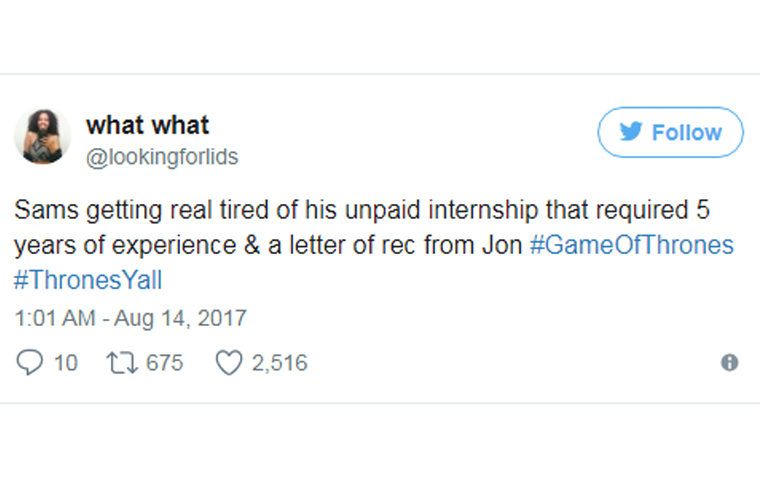Follow the lookingforlids account
This screenshot has width=760, height=492.
click(670, 133)
